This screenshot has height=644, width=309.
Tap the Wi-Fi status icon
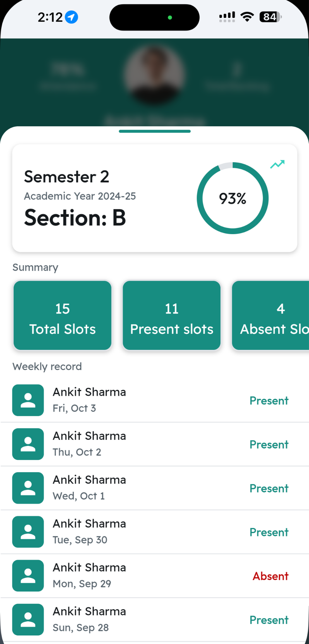[x=247, y=17]
